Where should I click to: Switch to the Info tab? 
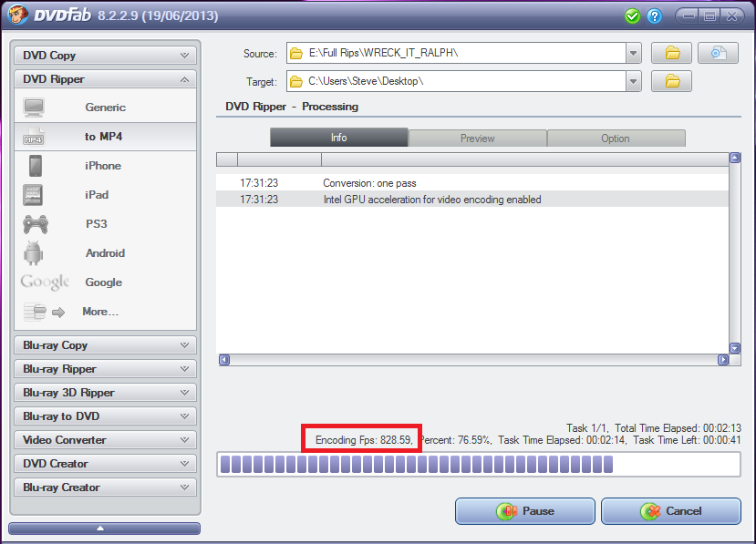coord(339,138)
